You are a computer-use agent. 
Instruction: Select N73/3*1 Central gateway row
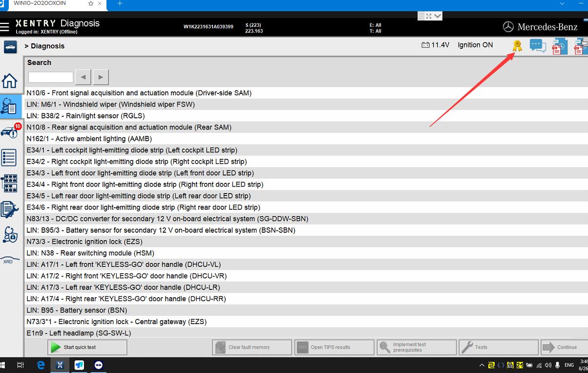click(306, 322)
